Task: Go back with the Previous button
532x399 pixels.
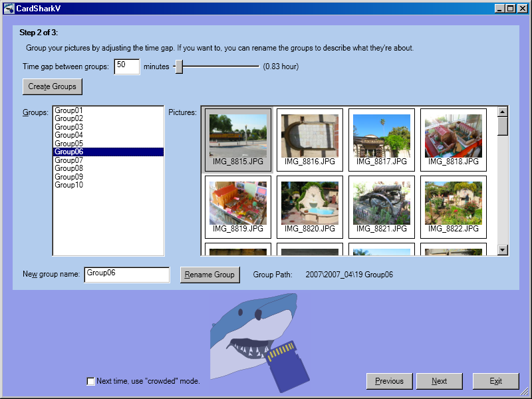Action: pos(389,381)
